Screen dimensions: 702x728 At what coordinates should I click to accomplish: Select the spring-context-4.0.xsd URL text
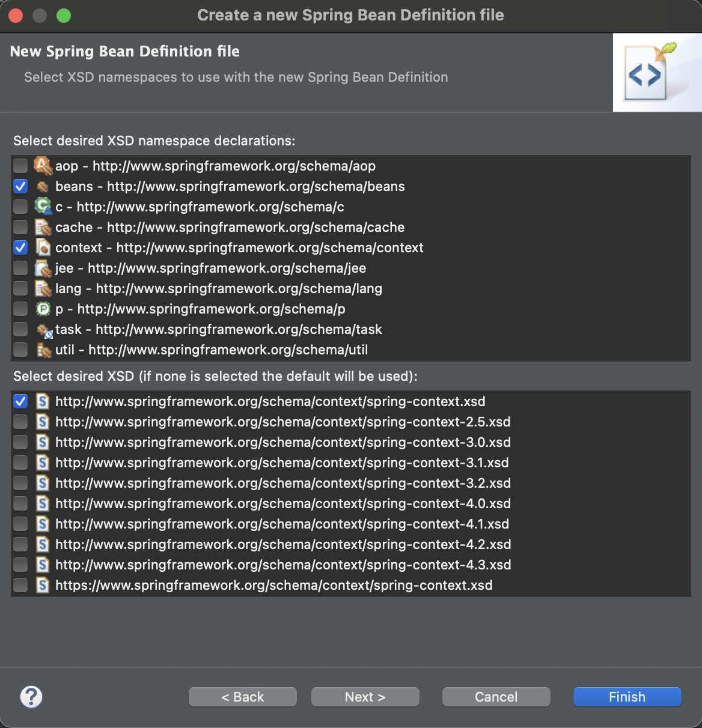[x=283, y=503]
